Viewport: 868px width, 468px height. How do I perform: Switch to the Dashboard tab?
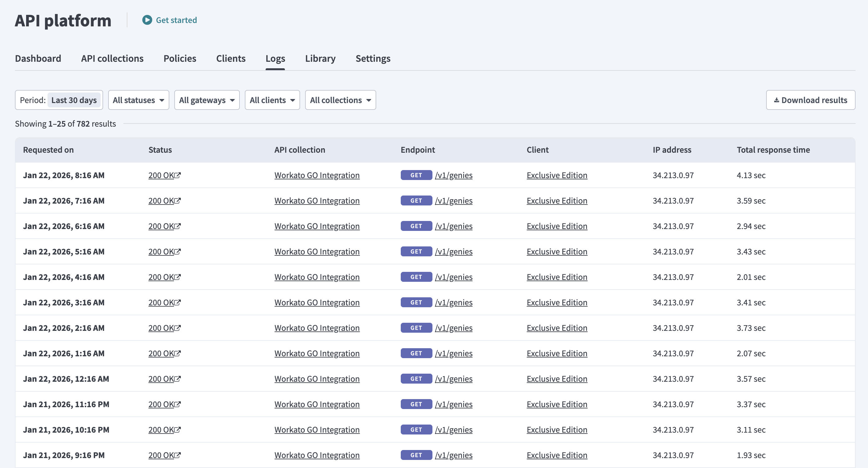[38, 58]
